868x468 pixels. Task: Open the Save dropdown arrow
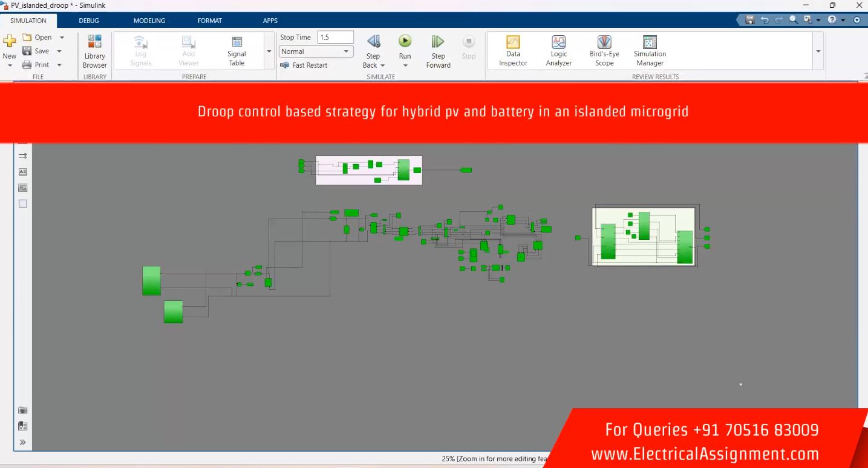[59, 51]
